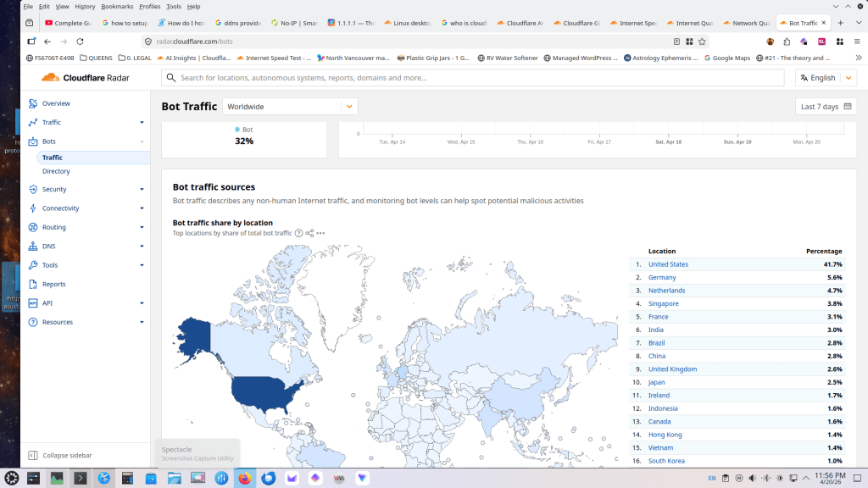Click the Netherlands link in location table
The image size is (868, 488).
pyautogui.click(x=666, y=291)
